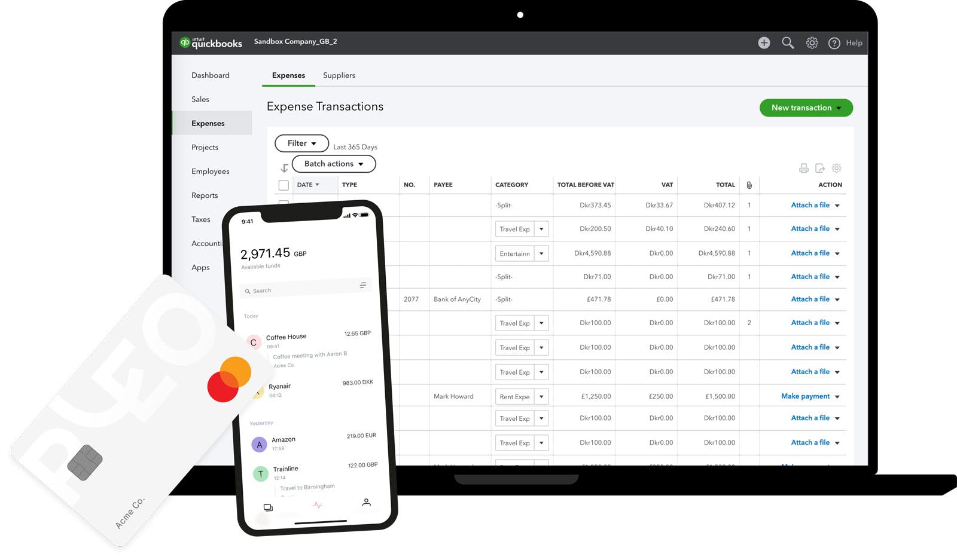Screen dimensions: 957x560
Task: Open search with the magnifier icon
Action: (788, 43)
